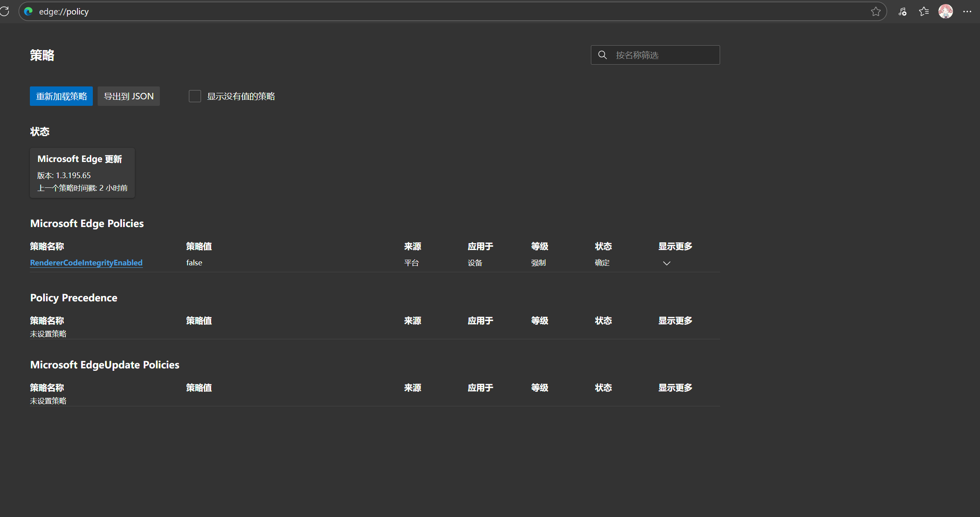980x517 pixels.
Task: Open the user profile avatar
Action: tap(946, 11)
